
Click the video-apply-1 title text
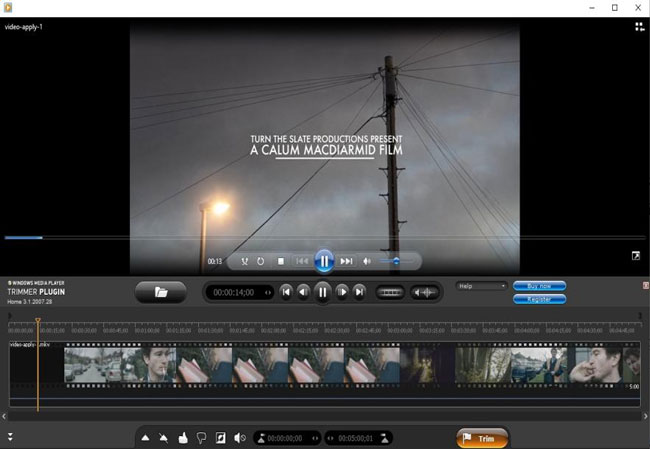click(24, 27)
